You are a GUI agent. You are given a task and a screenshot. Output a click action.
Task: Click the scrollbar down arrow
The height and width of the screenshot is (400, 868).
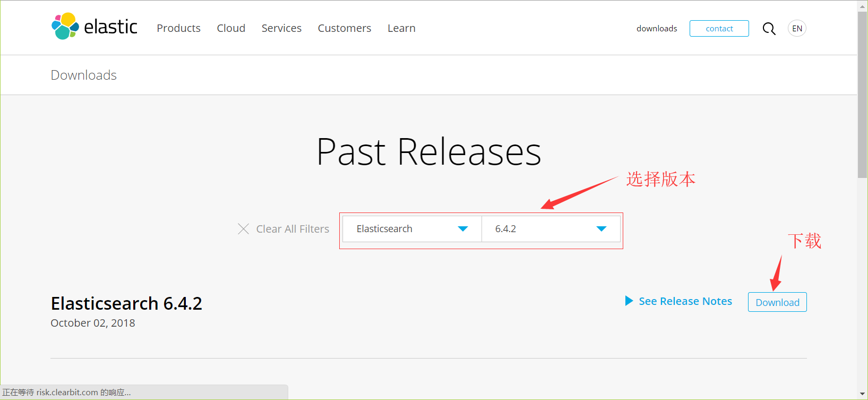pos(863,394)
